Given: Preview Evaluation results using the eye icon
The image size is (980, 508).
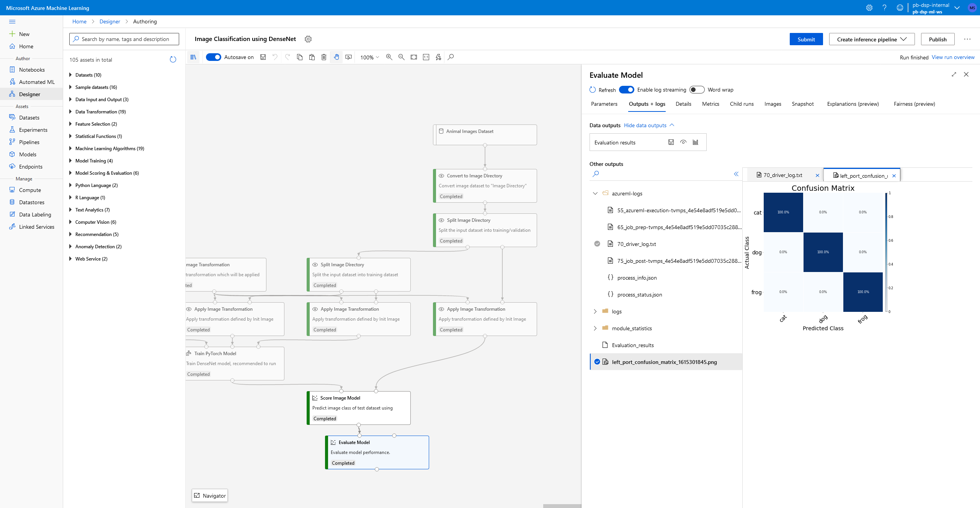Looking at the screenshot, I should pyautogui.click(x=683, y=142).
